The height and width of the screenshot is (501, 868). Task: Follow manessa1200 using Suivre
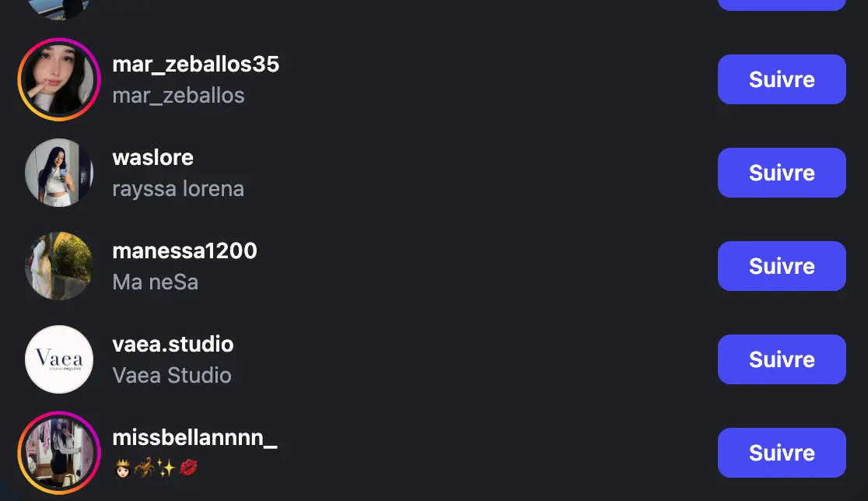[x=781, y=266]
